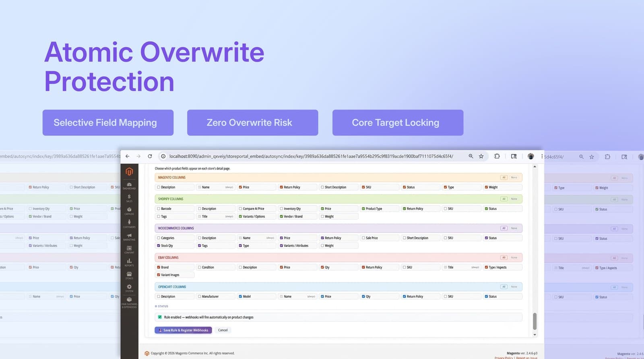Open System in the Magento sidebar
This screenshot has width=644, height=359.
click(x=129, y=288)
